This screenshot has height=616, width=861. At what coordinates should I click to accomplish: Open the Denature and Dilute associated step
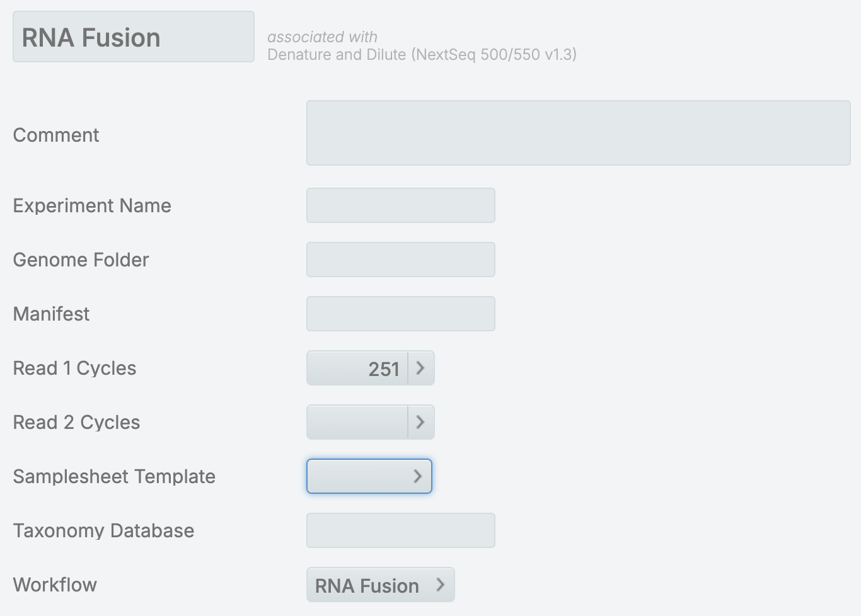(422, 55)
